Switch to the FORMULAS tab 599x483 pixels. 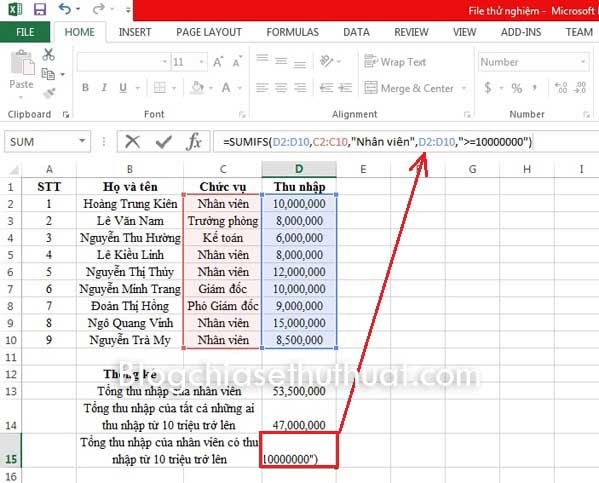click(293, 32)
